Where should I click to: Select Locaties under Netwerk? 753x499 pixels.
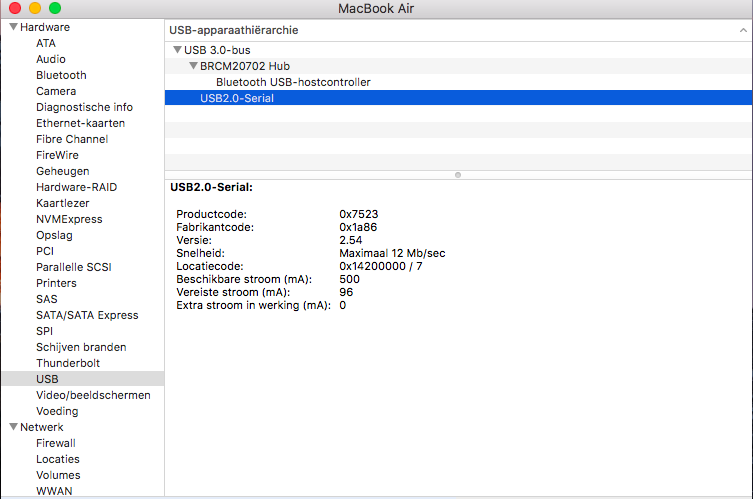pyautogui.click(x=58, y=459)
